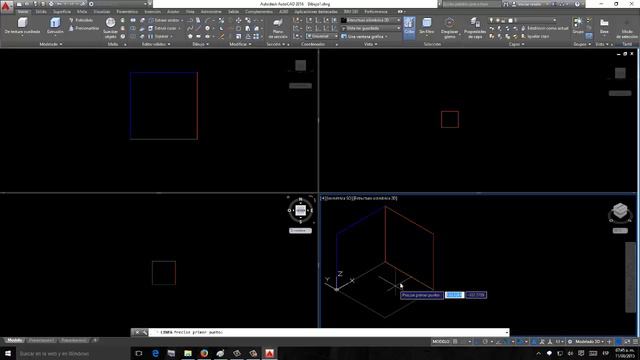Click the Culling selection button
The height and width of the screenshot is (360, 640).
(x=409, y=27)
